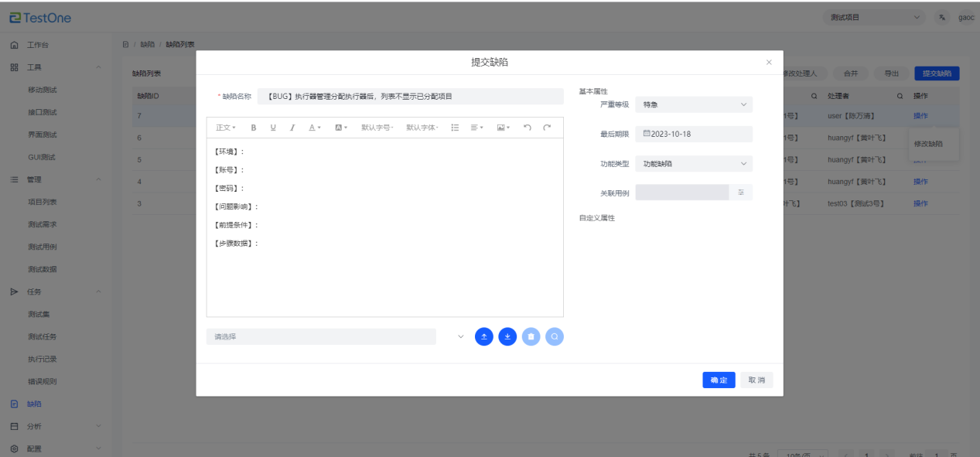Open 缺陷 in the left sidebar
Image resolution: width=980 pixels, height=457 pixels.
coord(35,404)
